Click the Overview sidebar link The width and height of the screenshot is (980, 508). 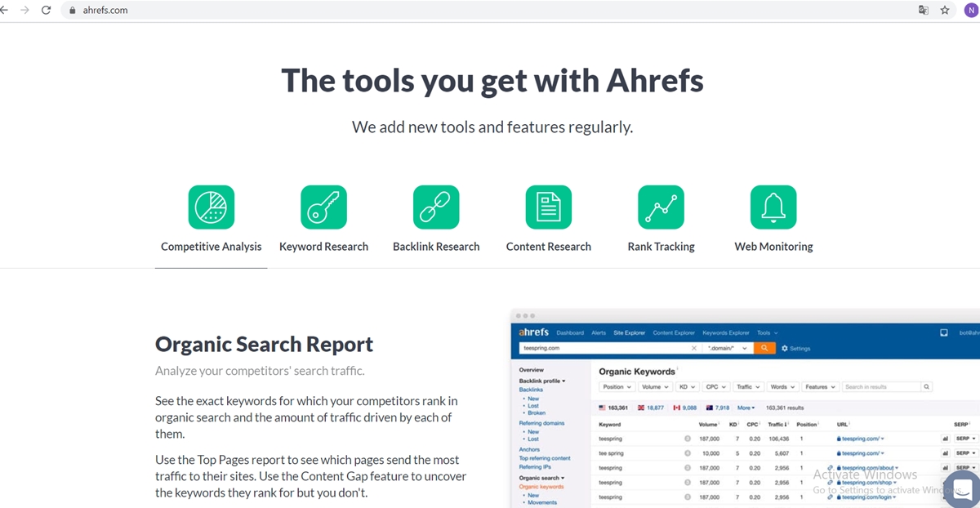coord(532,370)
